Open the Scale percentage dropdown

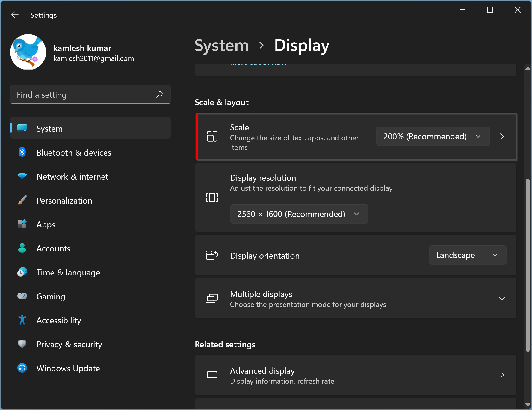[433, 136]
